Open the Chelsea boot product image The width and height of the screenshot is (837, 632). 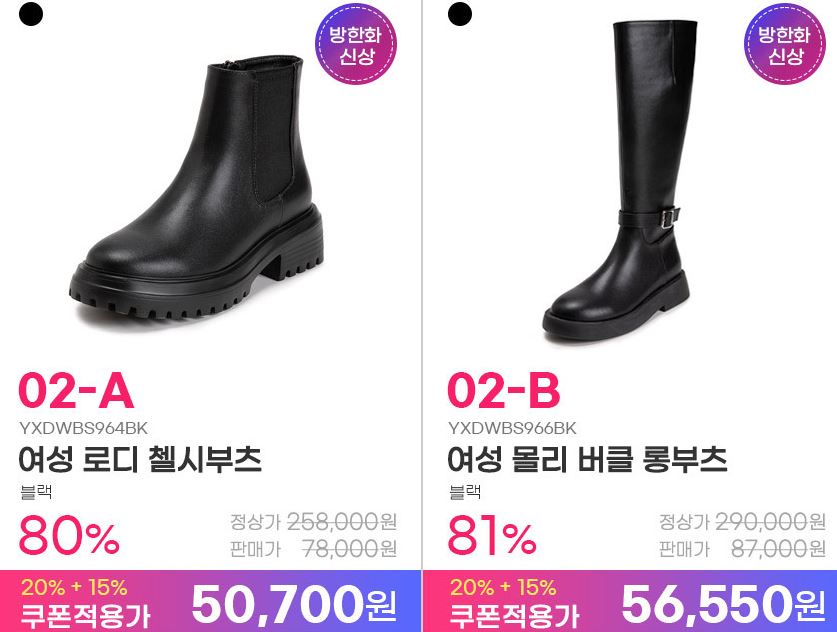tap(197, 188)
